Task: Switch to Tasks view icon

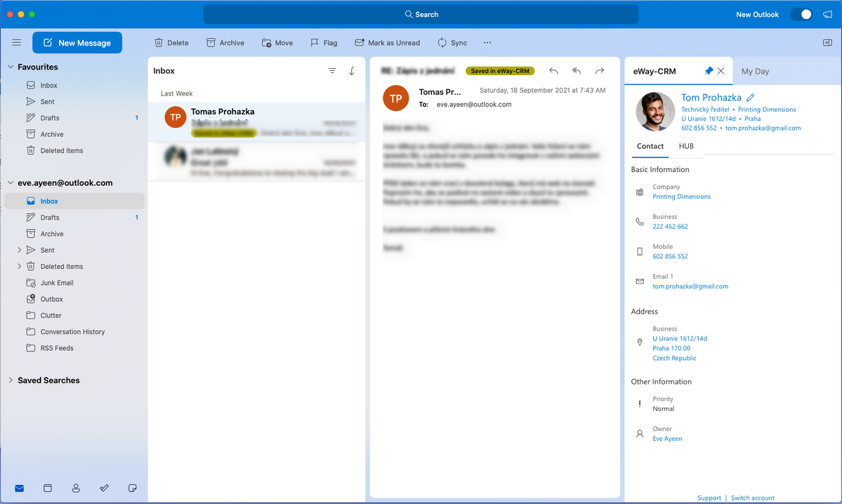Action: (x=104, y=488)
